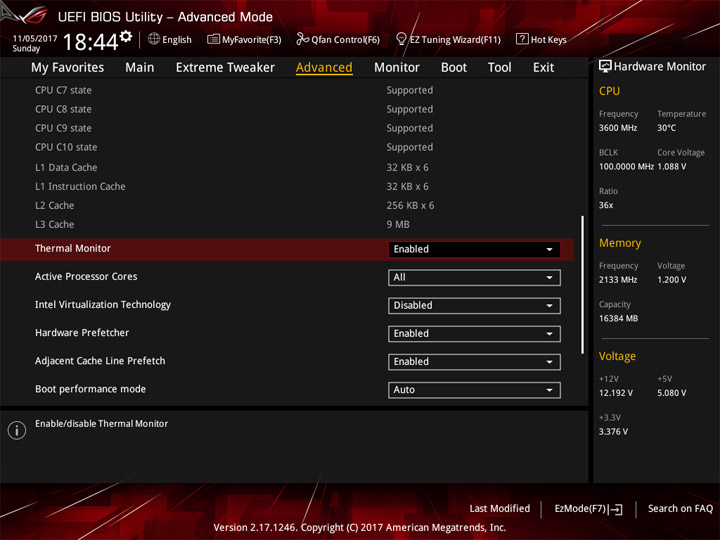Open the Thermal Monitor dropdown

pyautogui.click(x=474, y=249)
